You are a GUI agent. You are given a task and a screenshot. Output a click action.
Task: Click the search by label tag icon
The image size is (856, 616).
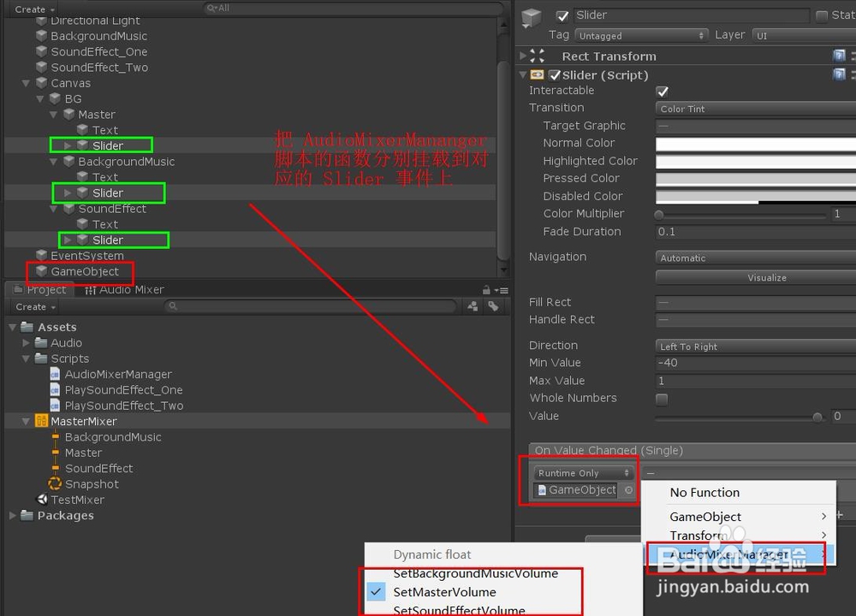pos(494,306)
